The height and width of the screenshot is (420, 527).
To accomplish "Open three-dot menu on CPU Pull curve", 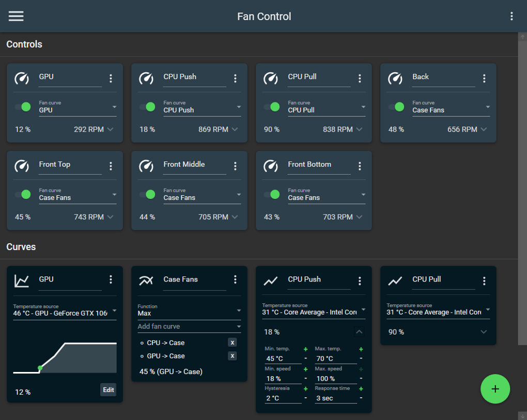I will [484, 281].
